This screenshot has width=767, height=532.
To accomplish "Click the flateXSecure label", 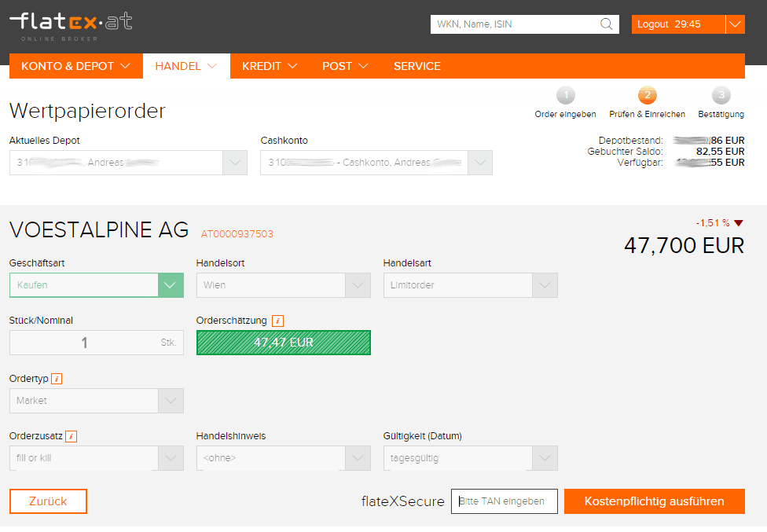I will (402, 501).
